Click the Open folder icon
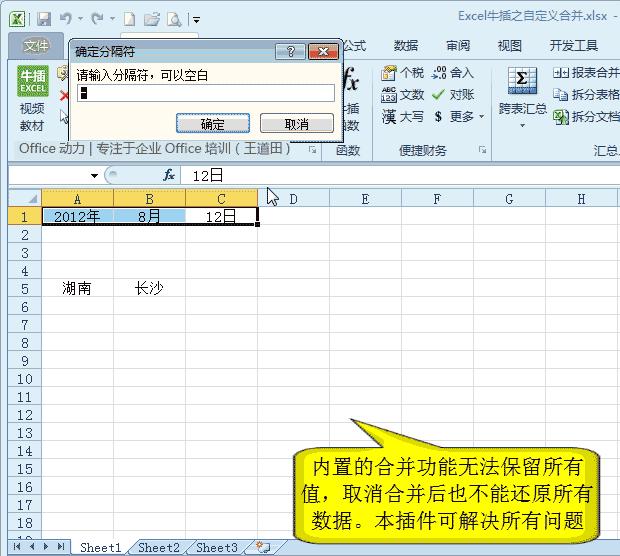The image size is (620, 556). click(x=151, y=19)
